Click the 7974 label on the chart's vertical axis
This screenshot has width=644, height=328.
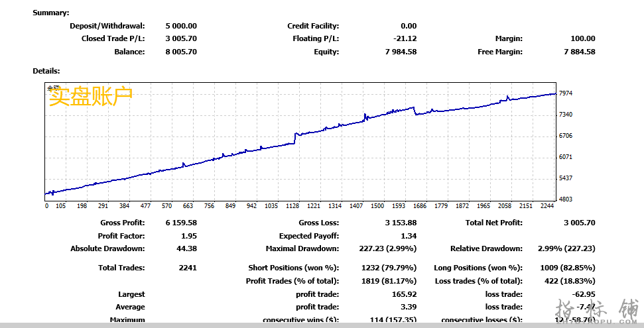tap(566, 93)
